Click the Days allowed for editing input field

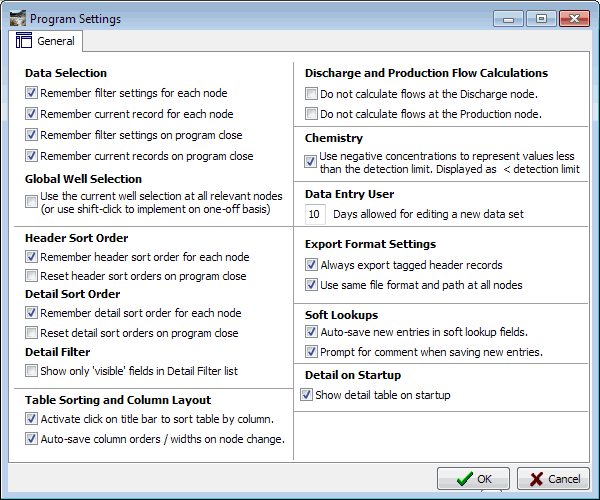point(315,214)
